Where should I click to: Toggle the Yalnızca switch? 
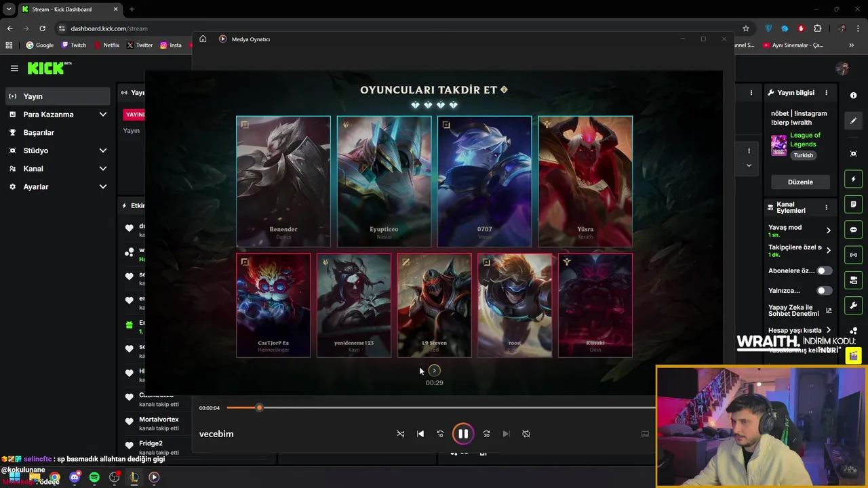pyautogui.click(x=824, y=291)
